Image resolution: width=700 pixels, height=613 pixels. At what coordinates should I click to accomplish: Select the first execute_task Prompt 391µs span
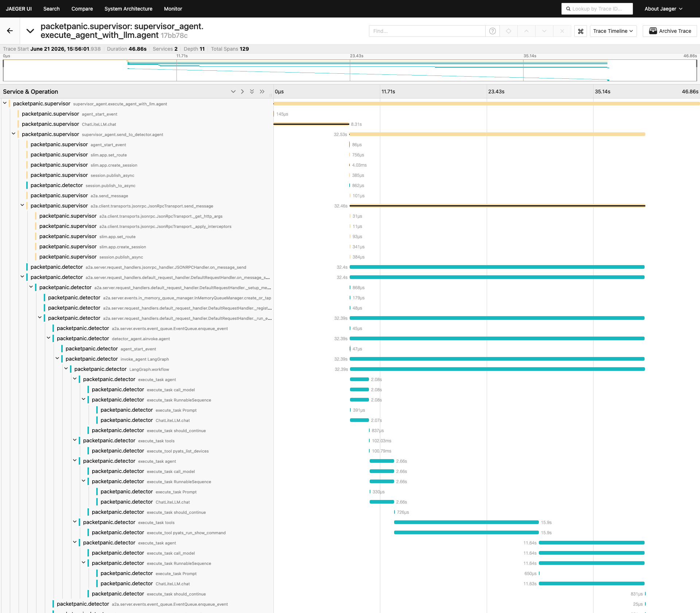pyautogui.click(x=184, y=410)
